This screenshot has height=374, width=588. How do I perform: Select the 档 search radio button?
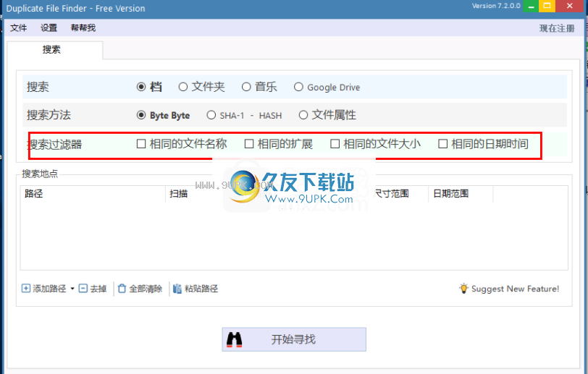pos(141,87)
